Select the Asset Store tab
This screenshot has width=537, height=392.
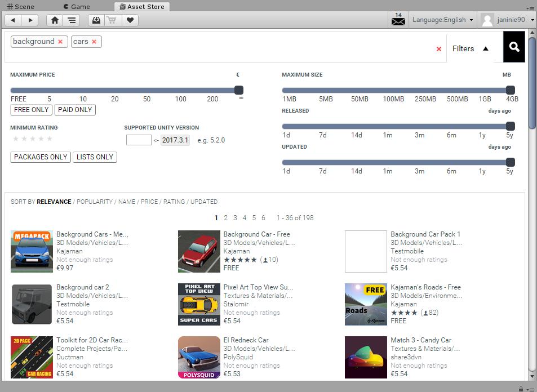tap(142, 7)
